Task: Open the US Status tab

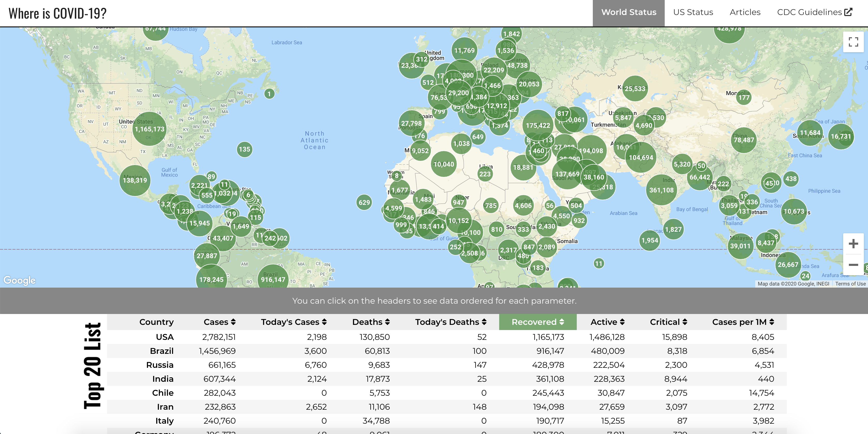Action: [693, 12]
